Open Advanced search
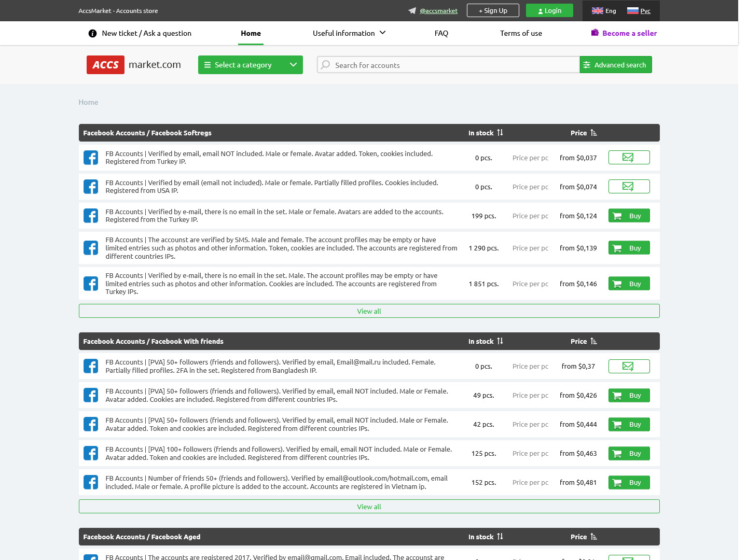The height and width of the screenshot is (560, 747). tap(616, 65)
